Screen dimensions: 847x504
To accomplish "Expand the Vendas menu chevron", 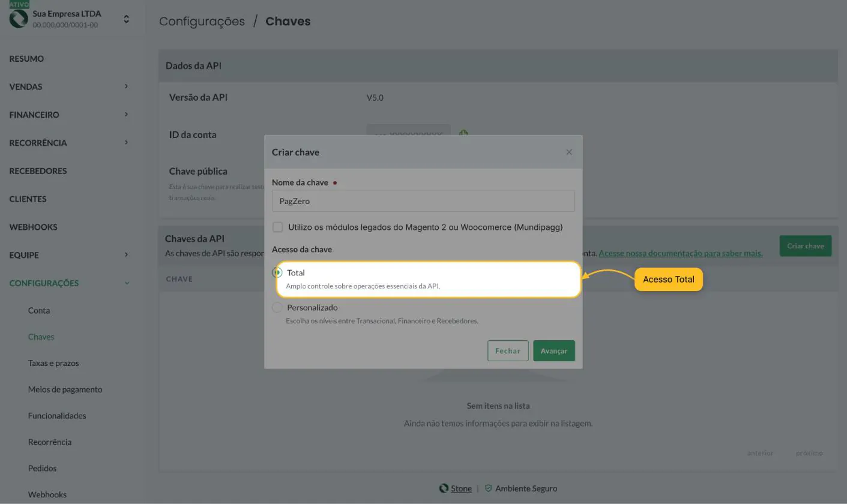I will [x=126, y=86].
